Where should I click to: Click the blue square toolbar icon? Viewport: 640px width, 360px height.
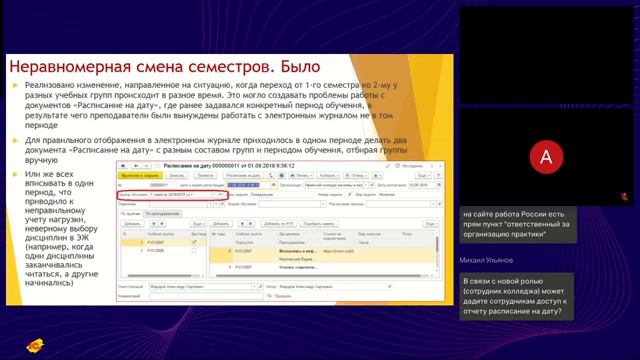pyautogui.click(x=282, y=176)
